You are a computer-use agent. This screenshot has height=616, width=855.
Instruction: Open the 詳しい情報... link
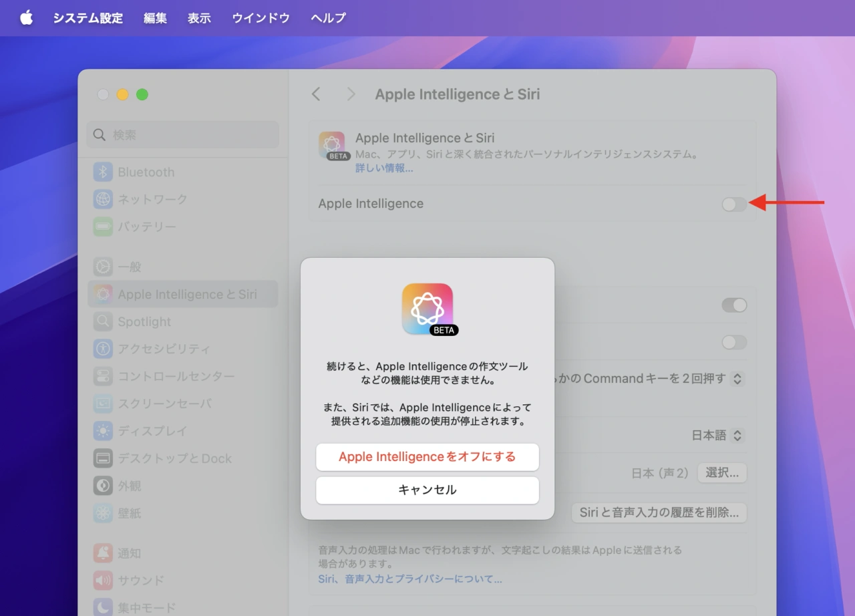tap(384, 168)
